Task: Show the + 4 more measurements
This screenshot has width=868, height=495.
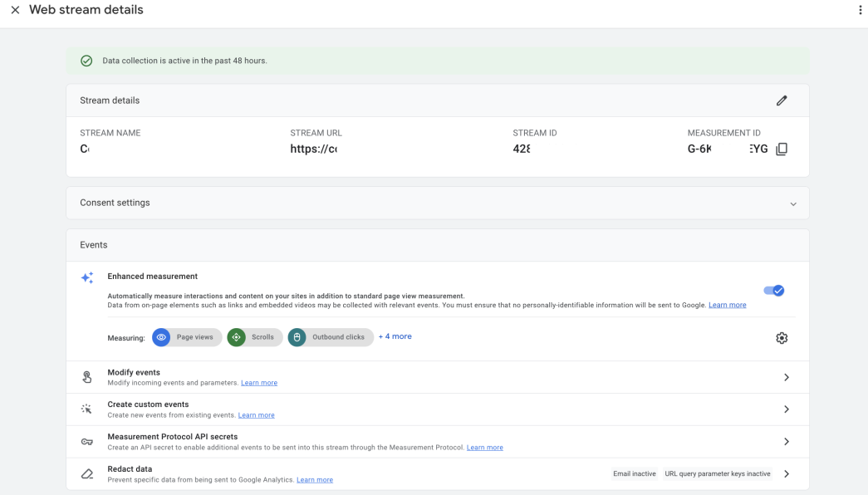Action: pyautogui.click(x=395, y=336)
